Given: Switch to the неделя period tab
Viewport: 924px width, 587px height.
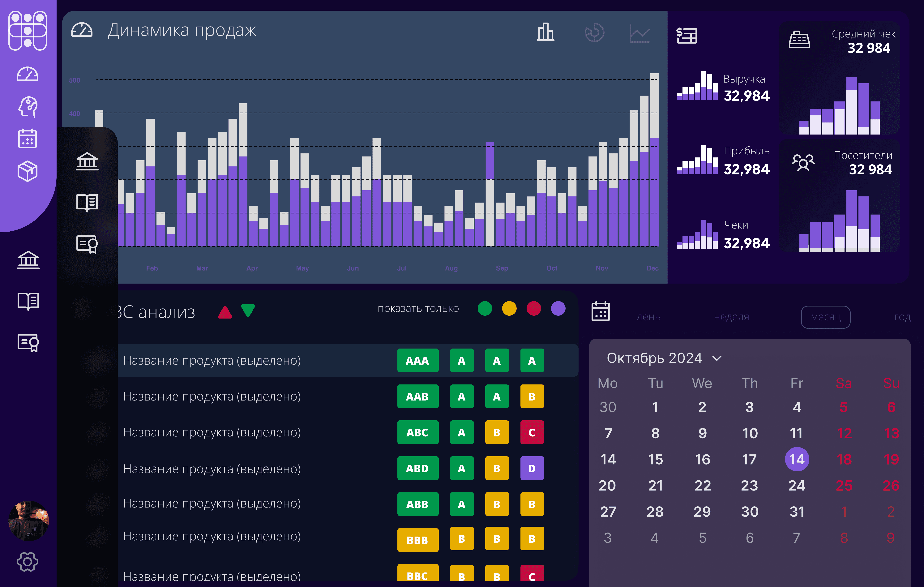Looking at the screenshot, I should [731, 317].
